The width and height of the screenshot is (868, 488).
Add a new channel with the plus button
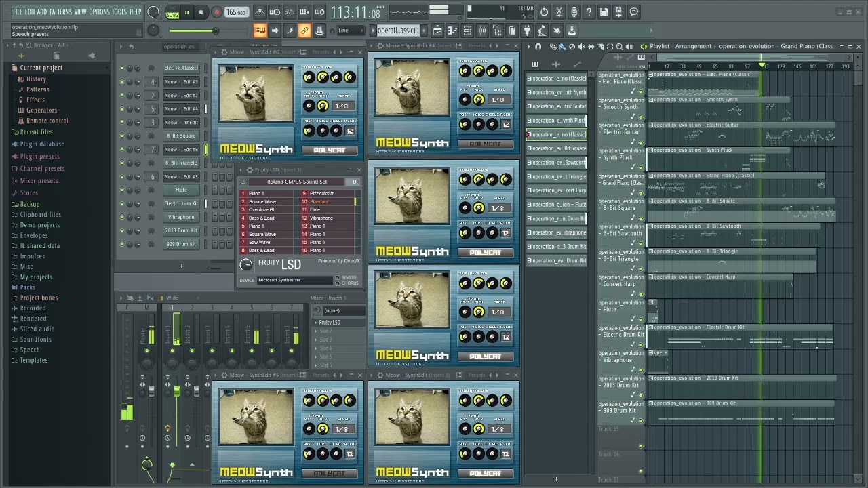pos(181,266)
